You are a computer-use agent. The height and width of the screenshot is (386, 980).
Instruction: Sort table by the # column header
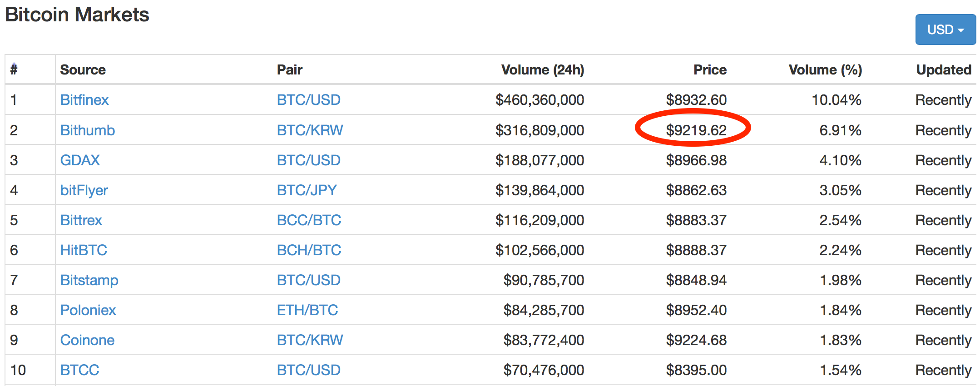click(14, 69)
